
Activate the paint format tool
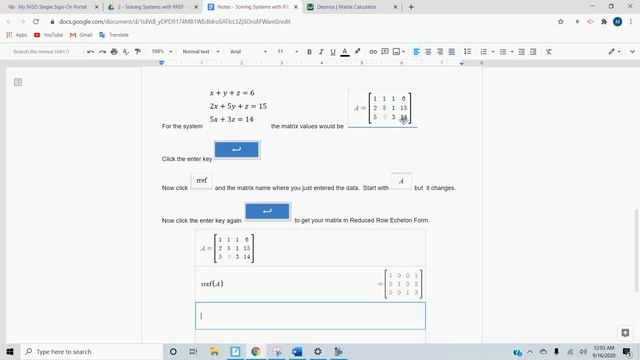[x=138, y=51]
